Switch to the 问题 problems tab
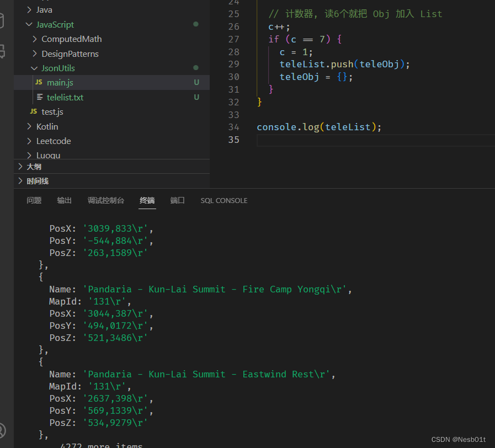Screen dimensions: 495x448 pyautogui.click(x=34, y=200)
